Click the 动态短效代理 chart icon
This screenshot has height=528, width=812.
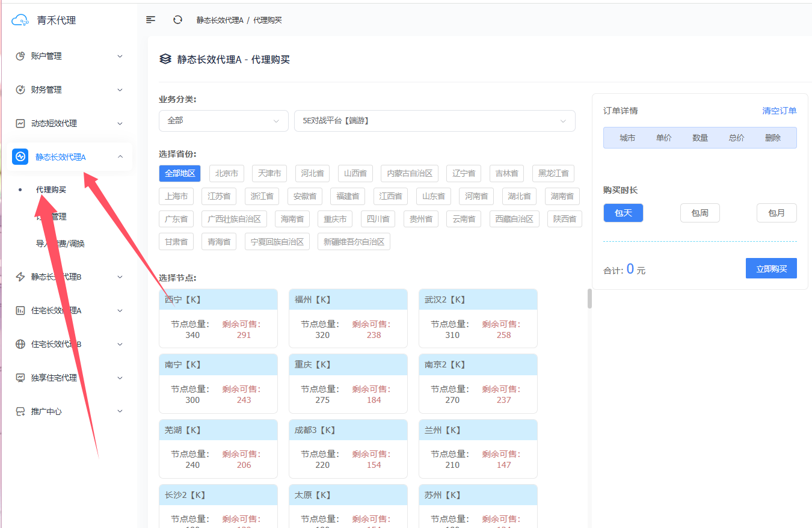pyautogui.click(x=20, y=123)
